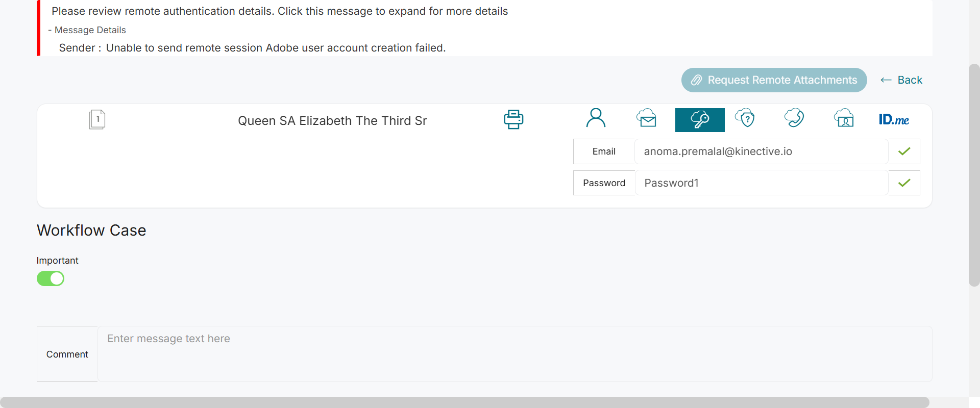
Task: Click Request Remote Attachments button
Action: coord(774,80)
